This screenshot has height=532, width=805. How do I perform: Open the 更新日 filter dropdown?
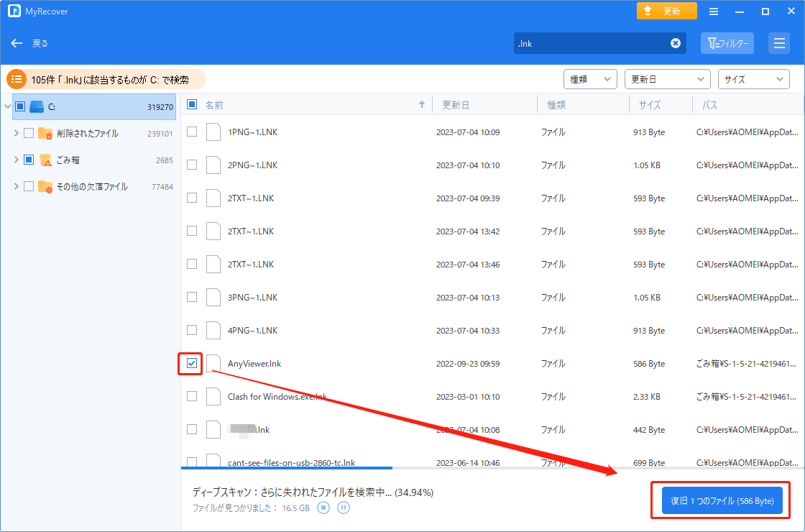(666, 79)
